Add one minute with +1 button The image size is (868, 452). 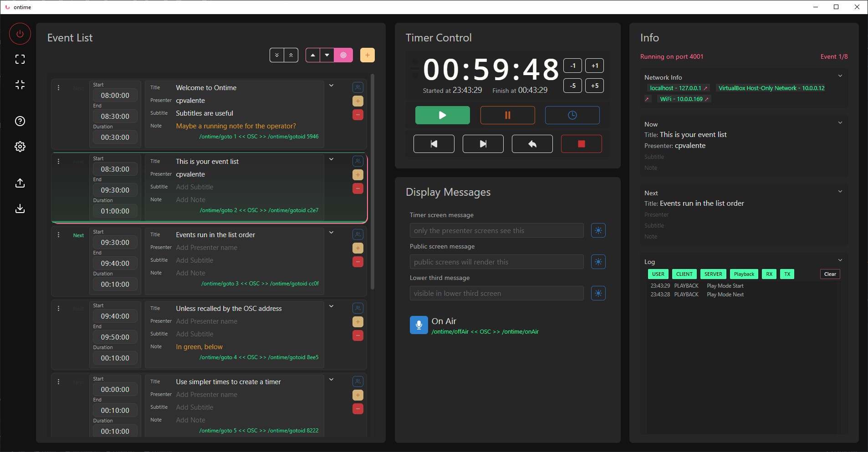click(x=595, y=66)
